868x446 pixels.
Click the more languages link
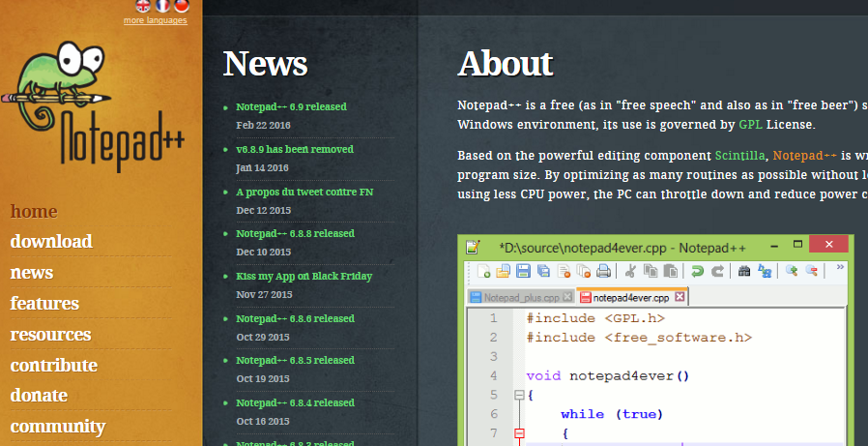tap(155, 20)
